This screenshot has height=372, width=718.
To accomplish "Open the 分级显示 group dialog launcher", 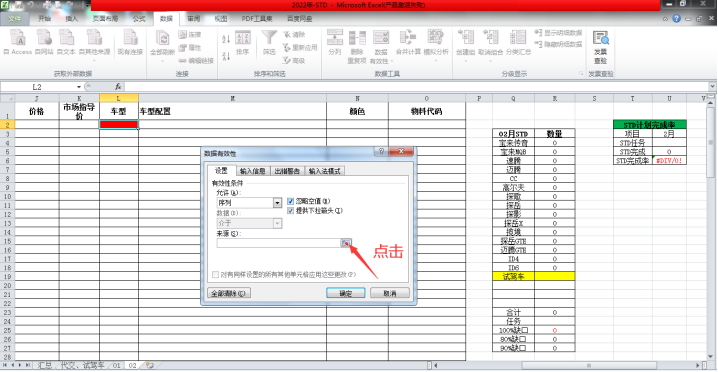I will click(x=582, y=74).
